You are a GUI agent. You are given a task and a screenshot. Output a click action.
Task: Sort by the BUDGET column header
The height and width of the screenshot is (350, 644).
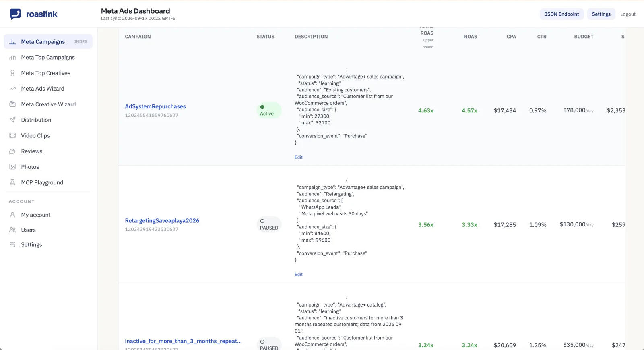pyautogui.click(x=584, y=37)
